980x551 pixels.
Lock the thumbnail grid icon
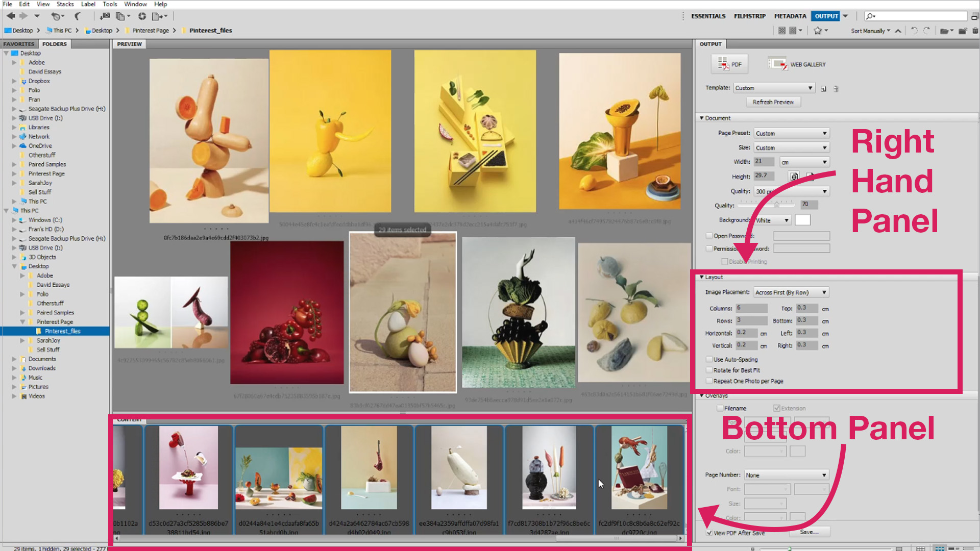[920, 548]
